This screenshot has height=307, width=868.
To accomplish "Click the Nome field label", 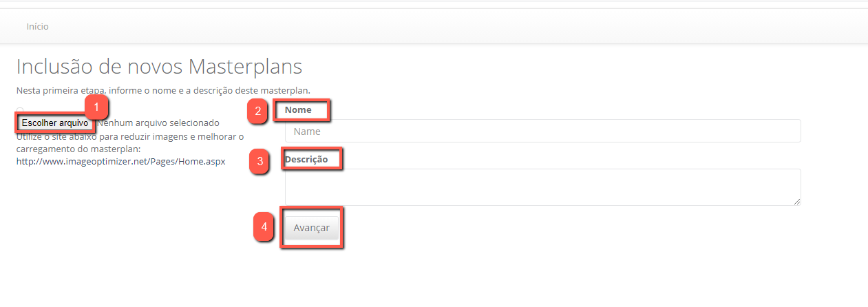I will tap(298, 110).
